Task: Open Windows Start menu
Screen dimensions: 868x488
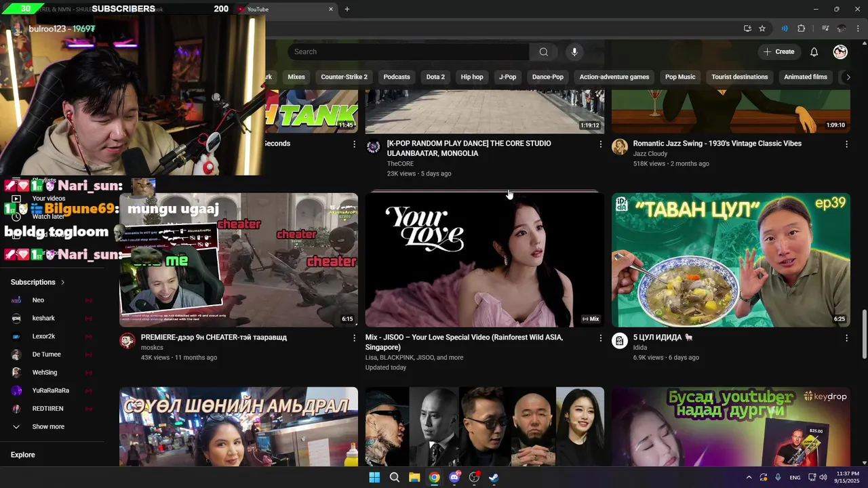Action: coord(374,477)
